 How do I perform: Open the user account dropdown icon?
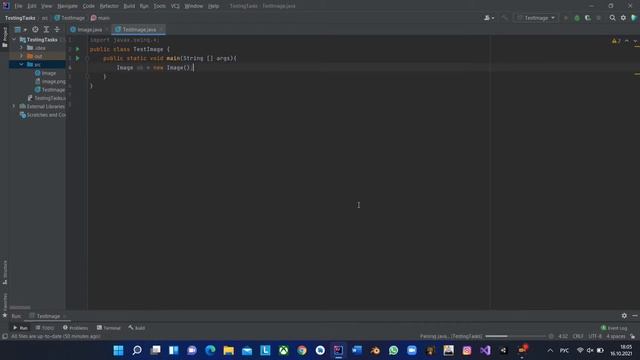(489, 18)
